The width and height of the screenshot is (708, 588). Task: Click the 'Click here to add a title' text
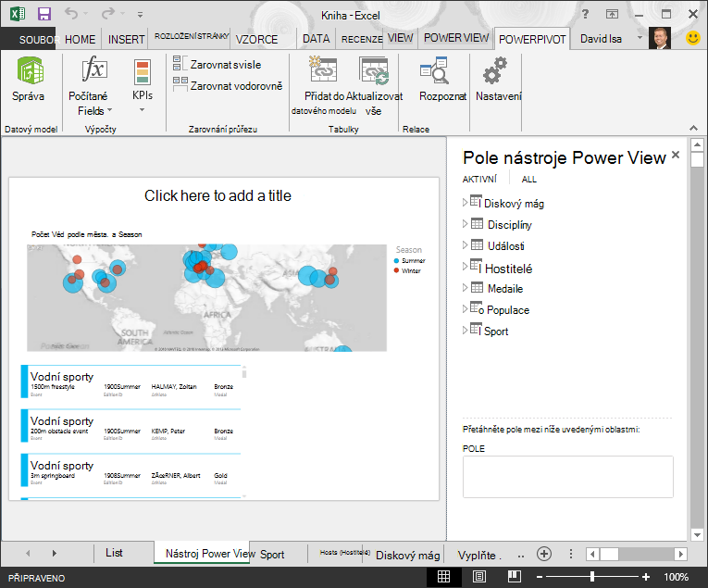pyautogui.click(x=217, y=195)
